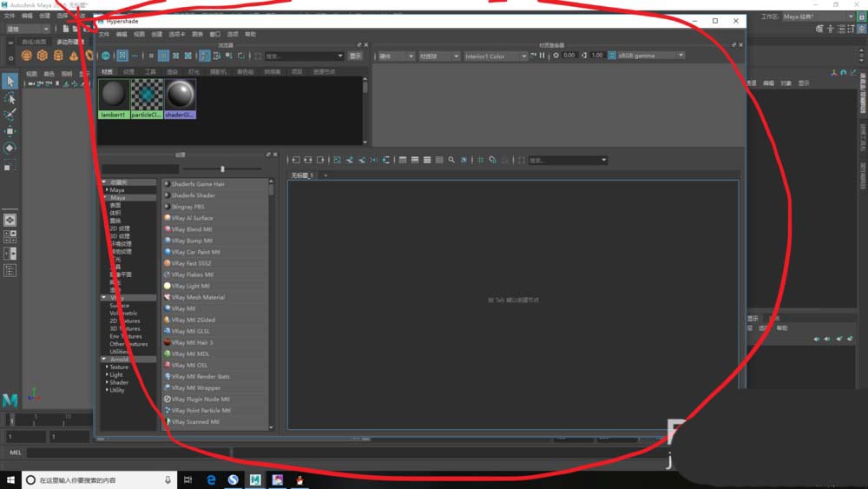Select the Paint Selection tool in Maya toolbox
This screenshot has width=868, height=489.
[10, 115]
